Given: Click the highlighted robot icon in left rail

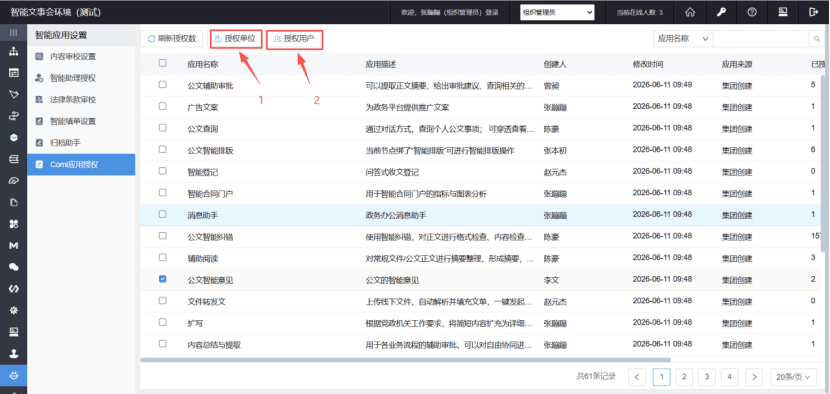Looking at the screenshot, I should [14, 375].
